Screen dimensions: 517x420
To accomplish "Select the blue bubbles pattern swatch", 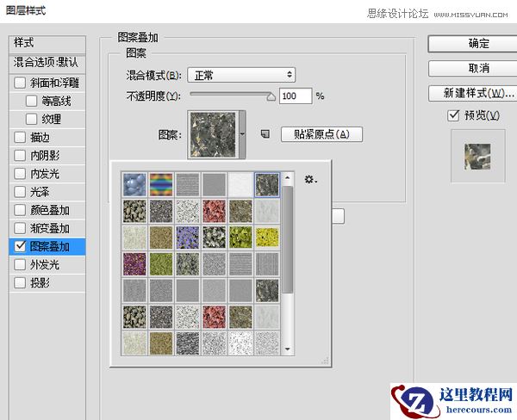I will (134, 184).
